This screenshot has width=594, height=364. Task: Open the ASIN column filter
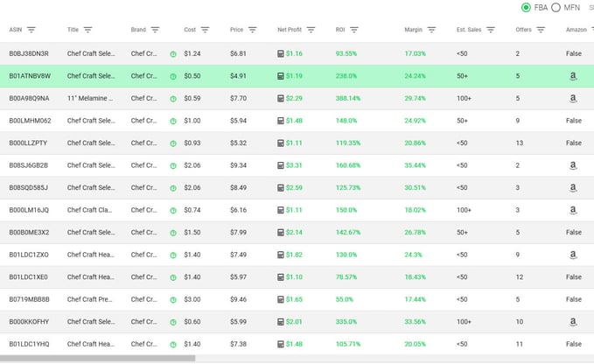[x=31, y=30]
